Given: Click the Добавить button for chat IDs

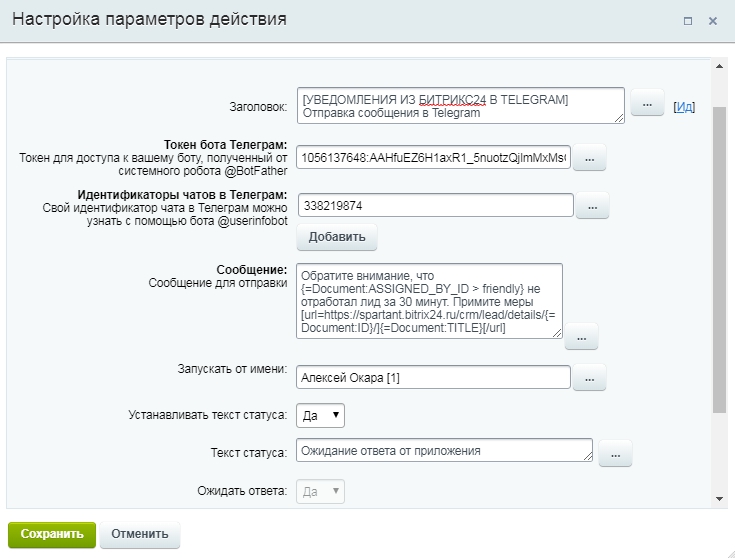Looking at the screenshot, I should pos(336,237).
